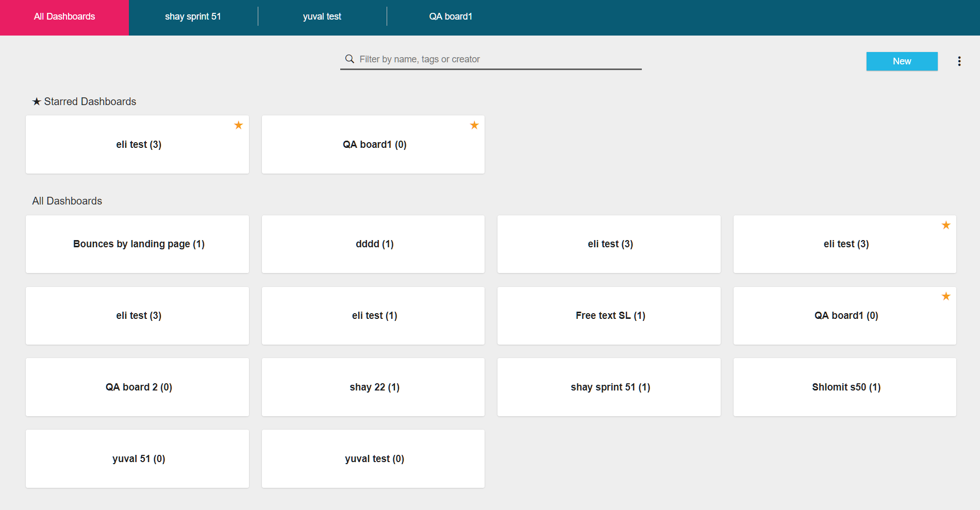Switch to the shay sprint 51 tab

pos(193,16)
